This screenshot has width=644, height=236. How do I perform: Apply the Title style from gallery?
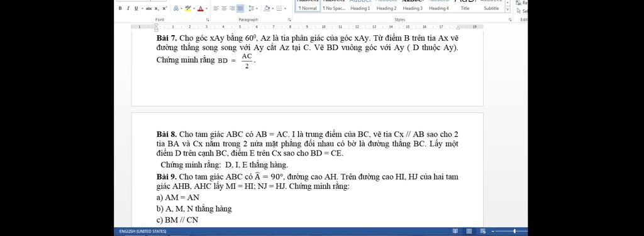pyautogui.click(x=465, y=8)
